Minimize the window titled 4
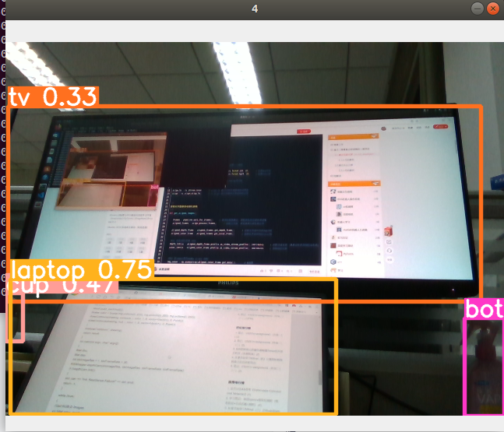This screenshot has width=504, height=432. pos(478,9)
